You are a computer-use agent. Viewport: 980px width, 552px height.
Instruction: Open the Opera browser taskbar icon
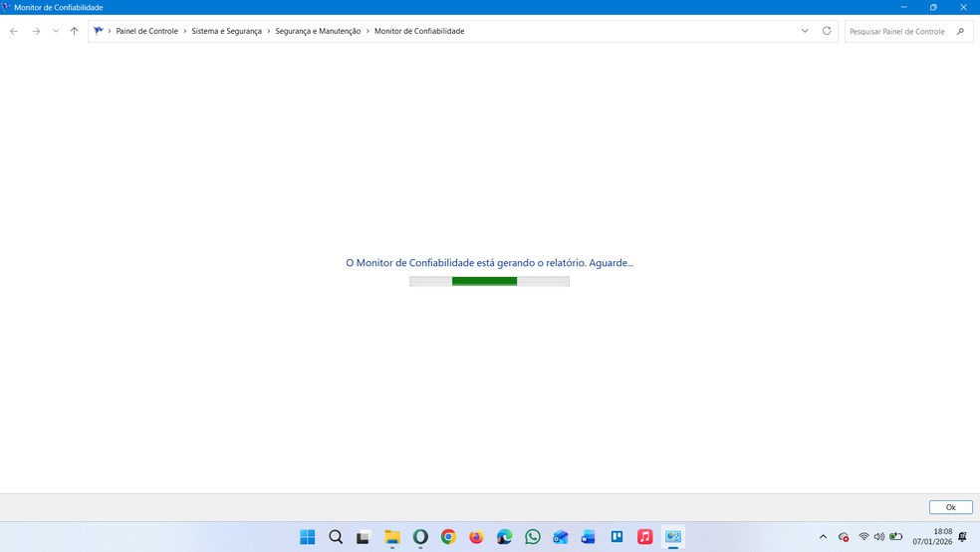(420, 537)
